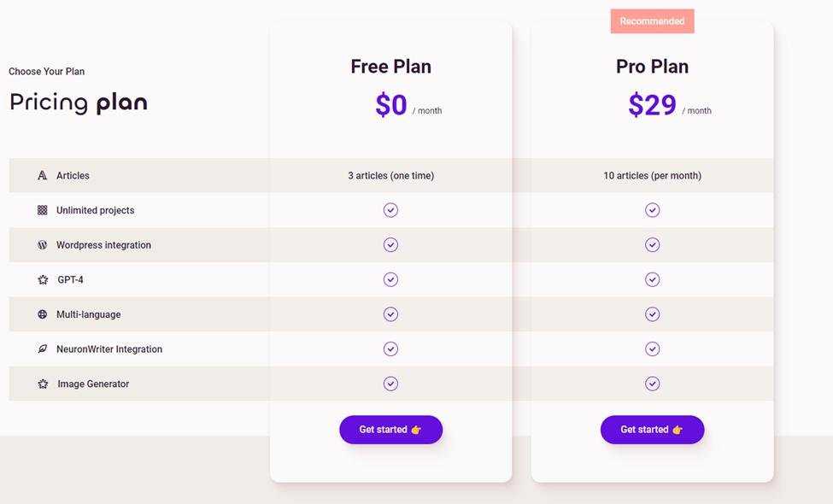Click the GPT-4 star icon
This screenshot has height=504, width=833.
point(43,279)
